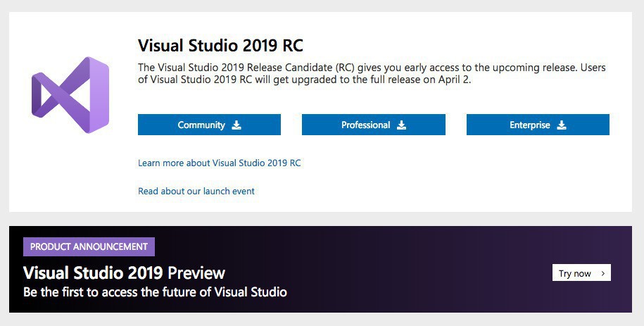Download the Community edition

point(209,125)
